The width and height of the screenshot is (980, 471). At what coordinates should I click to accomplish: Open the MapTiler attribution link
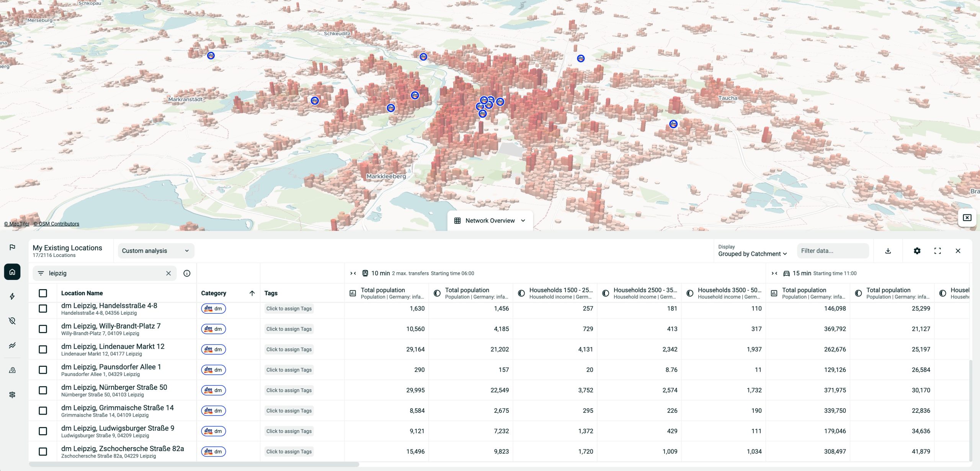click(16, 224)
